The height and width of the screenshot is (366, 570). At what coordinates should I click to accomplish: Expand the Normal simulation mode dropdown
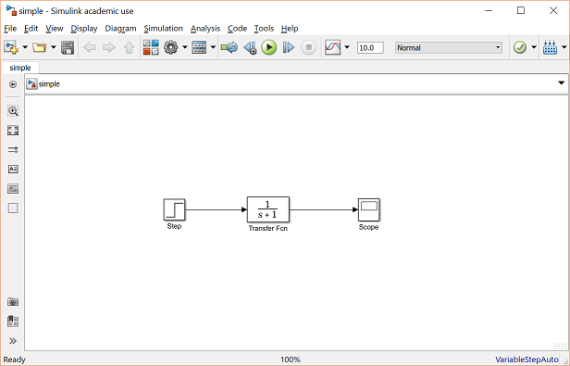(x=449, y=48)
